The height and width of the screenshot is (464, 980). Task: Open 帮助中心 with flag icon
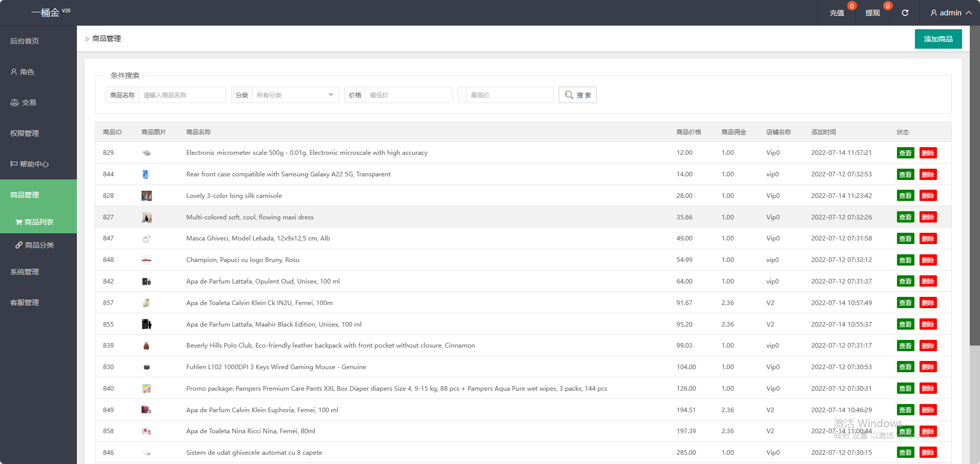click(x=30, y=164)
